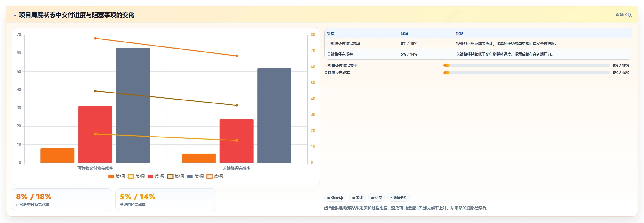
Task: Toggle the 第2周 legend entry
Action: (136, 176)
